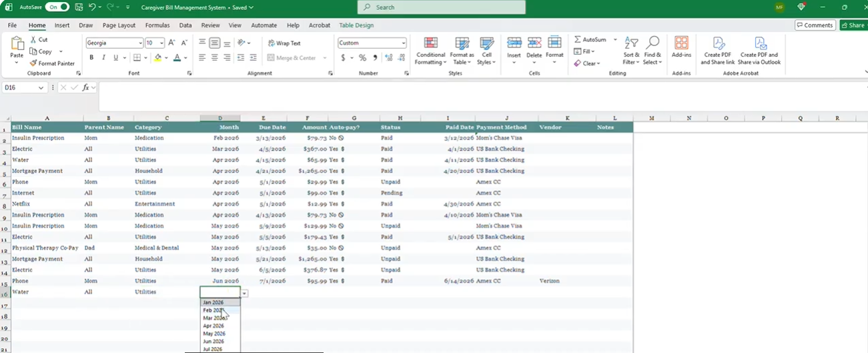Image resolution: width=868 pixels, height=353 pixels.
Task: Open the Table Design tab
Action: (356, 25)
